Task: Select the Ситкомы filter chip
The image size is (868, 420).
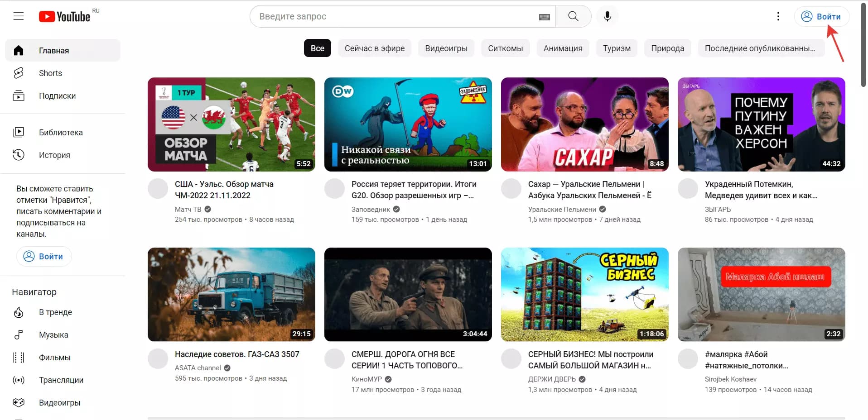Action: [506, 48]
